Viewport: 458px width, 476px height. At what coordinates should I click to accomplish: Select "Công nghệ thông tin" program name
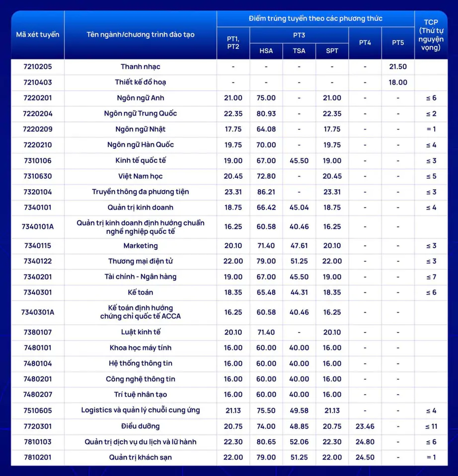140,379
